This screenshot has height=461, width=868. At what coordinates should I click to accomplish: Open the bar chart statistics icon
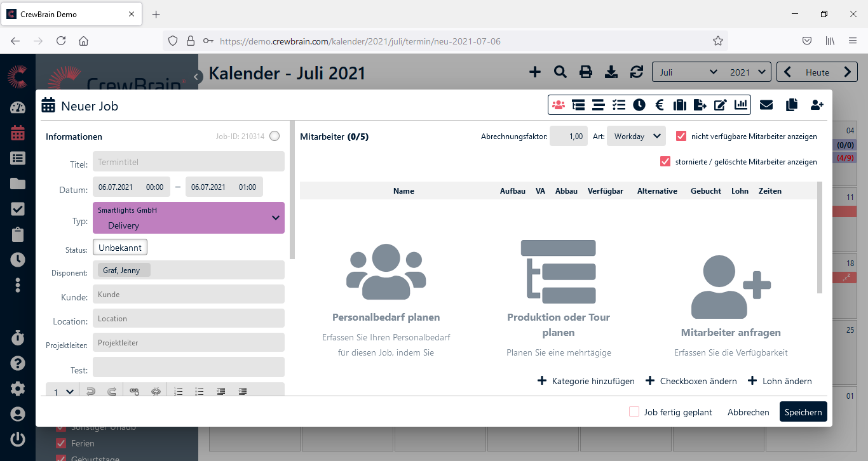(x=740, y=105)
